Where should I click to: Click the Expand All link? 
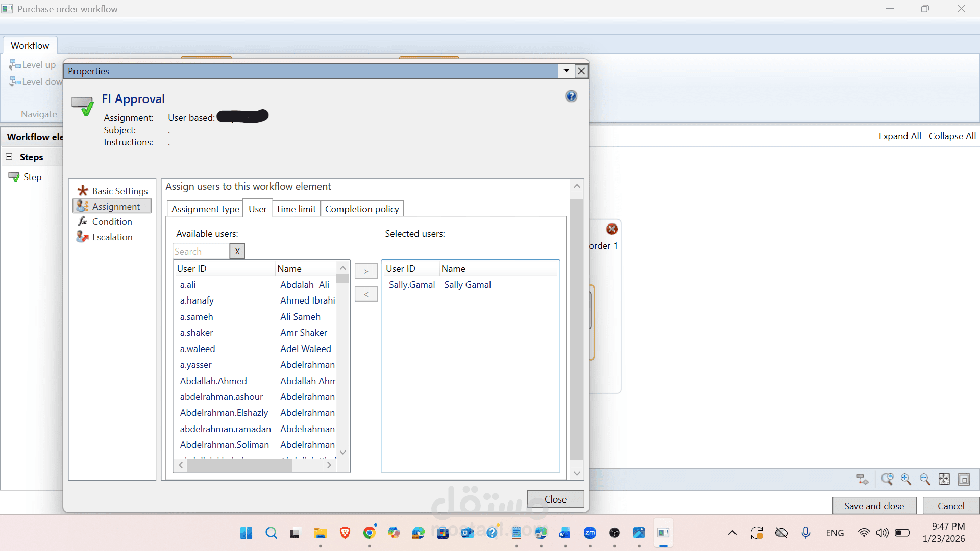click(x=899, y=136)
